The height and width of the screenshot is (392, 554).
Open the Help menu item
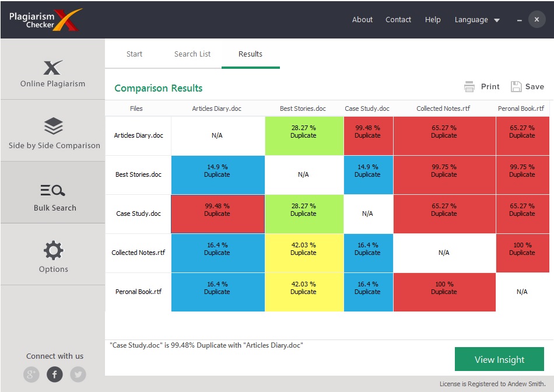[433, 20]
